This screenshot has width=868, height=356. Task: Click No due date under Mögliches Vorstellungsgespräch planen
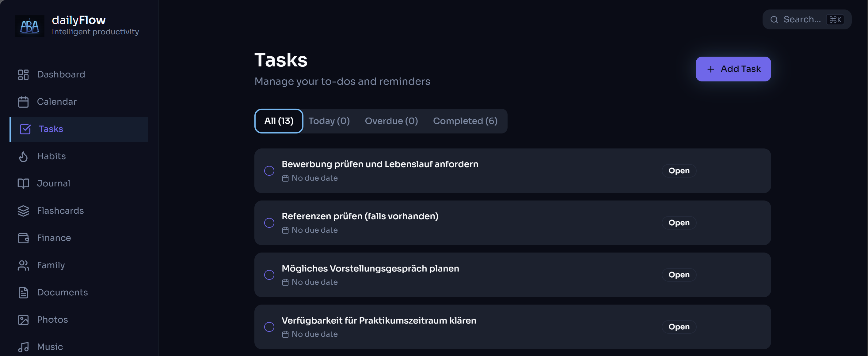click(x=314, y=282)
